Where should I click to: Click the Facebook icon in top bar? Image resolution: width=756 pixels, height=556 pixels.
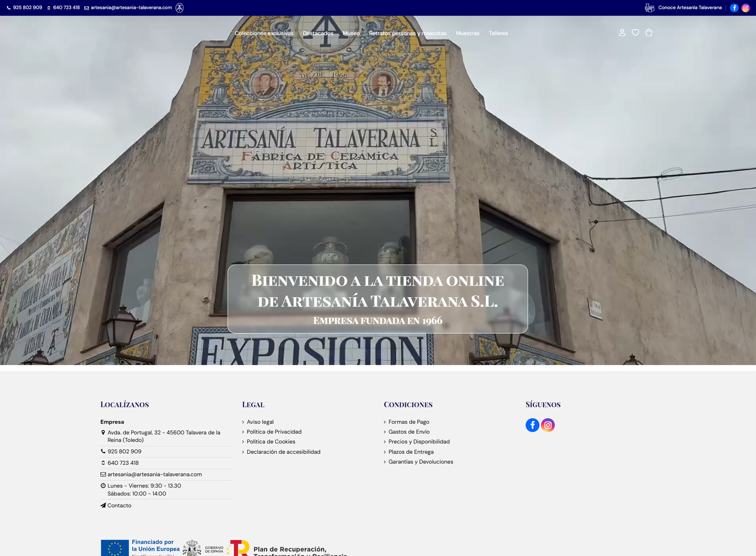tap(734, 8)
